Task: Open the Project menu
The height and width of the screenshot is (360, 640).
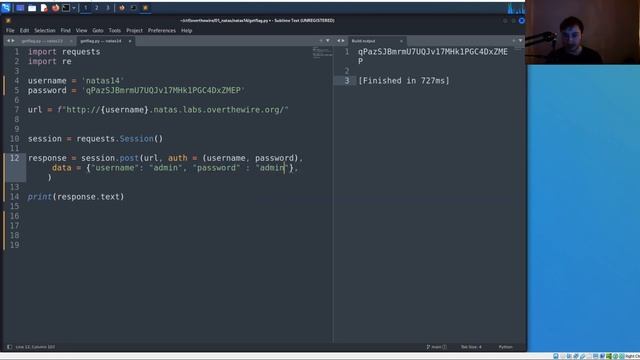Action: (134, 31)
